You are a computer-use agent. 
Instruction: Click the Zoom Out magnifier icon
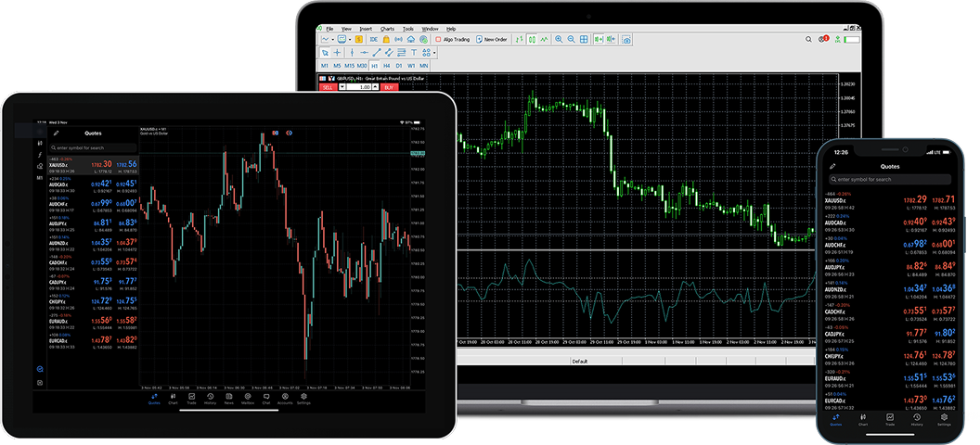point(572,40)
